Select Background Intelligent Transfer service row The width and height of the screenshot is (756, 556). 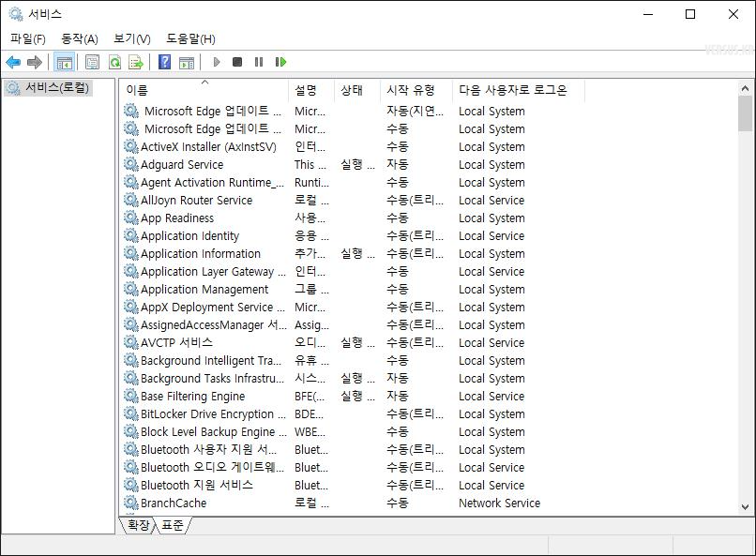(353, 360)
